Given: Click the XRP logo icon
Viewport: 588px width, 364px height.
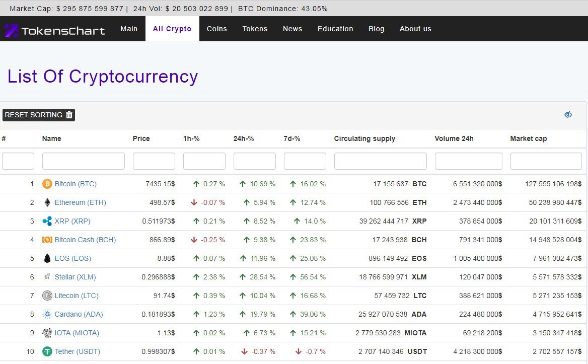Looking at the screenshot, I should (47, 221).
